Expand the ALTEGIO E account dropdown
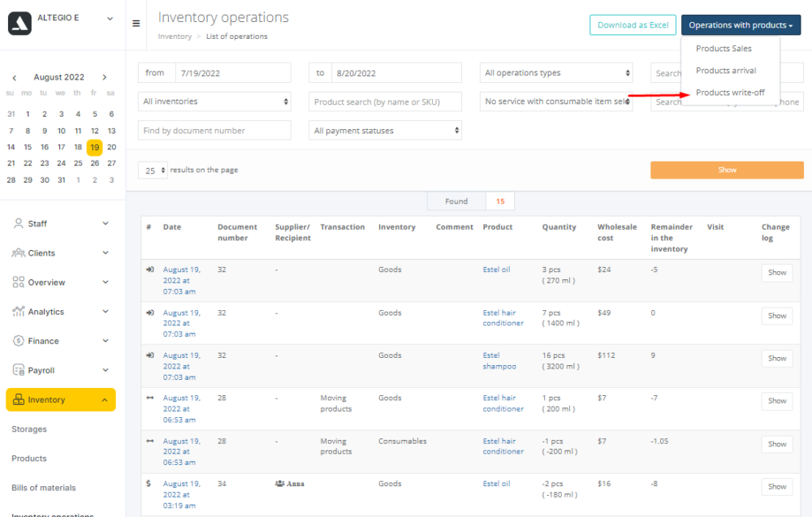 point(110,19)
